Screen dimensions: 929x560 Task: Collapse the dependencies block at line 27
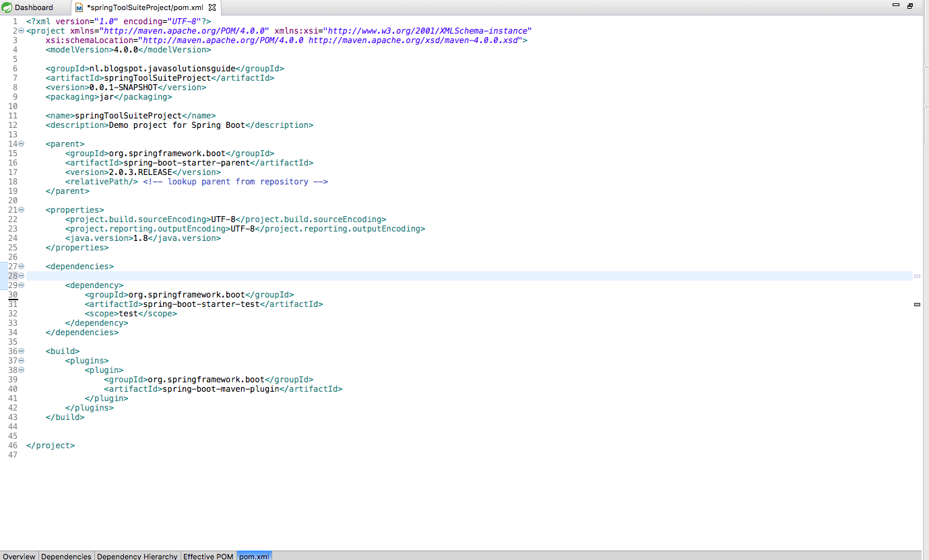22,267
